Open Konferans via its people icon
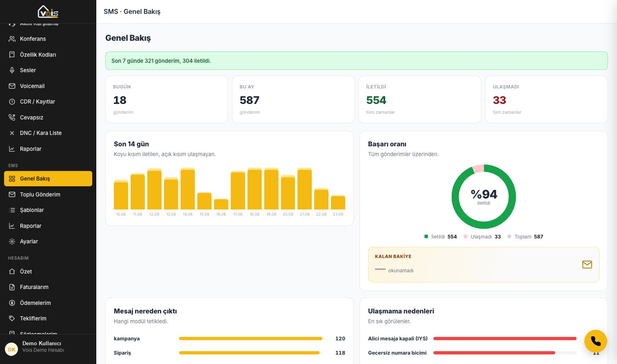The image size is (617, 364). [12, 39]
